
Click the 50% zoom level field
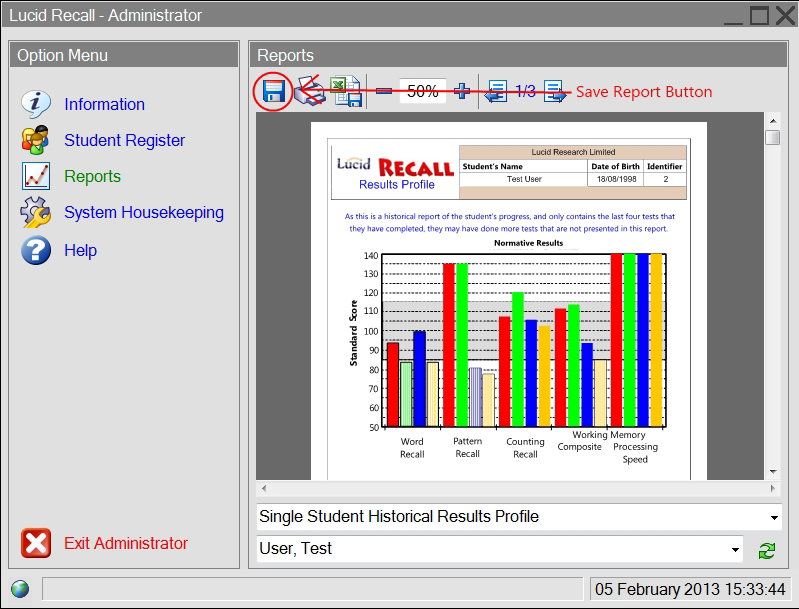pyautogui.click(x=422, y=91)
